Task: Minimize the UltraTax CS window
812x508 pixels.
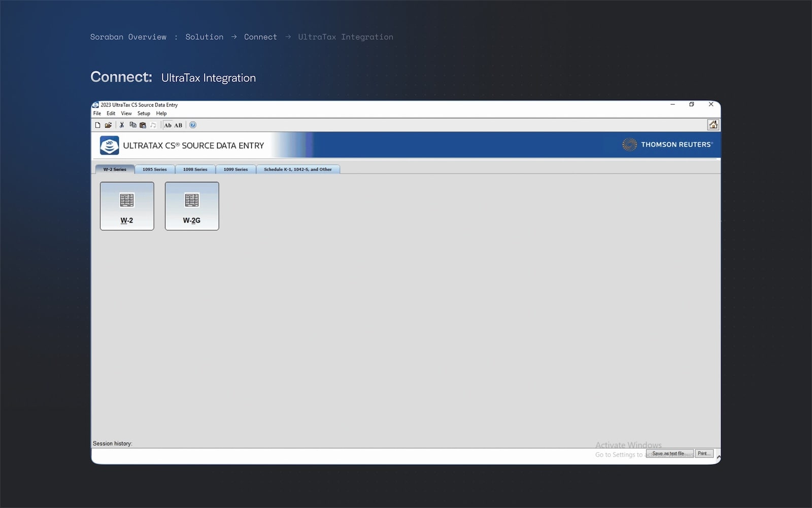Action: [x=672, y=105]
